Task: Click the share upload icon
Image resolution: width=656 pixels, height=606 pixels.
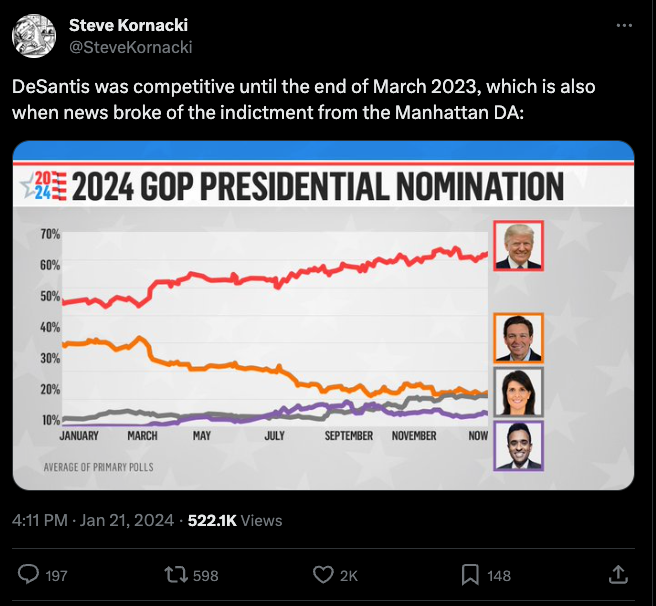Action: click(619, 574)
